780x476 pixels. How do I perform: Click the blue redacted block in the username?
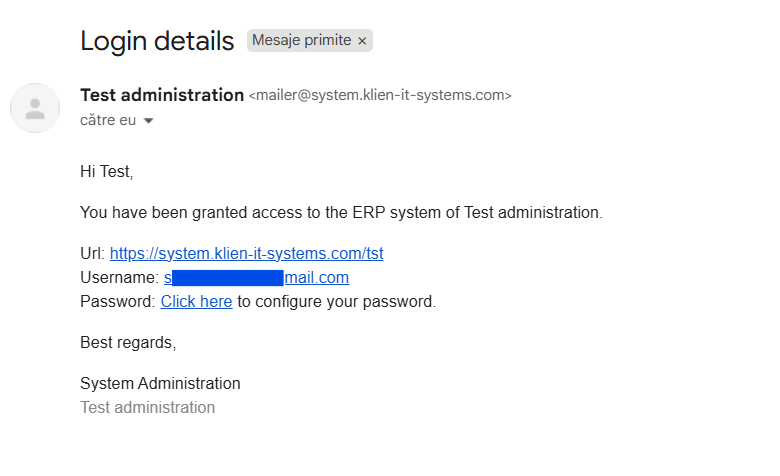[228, 278]
